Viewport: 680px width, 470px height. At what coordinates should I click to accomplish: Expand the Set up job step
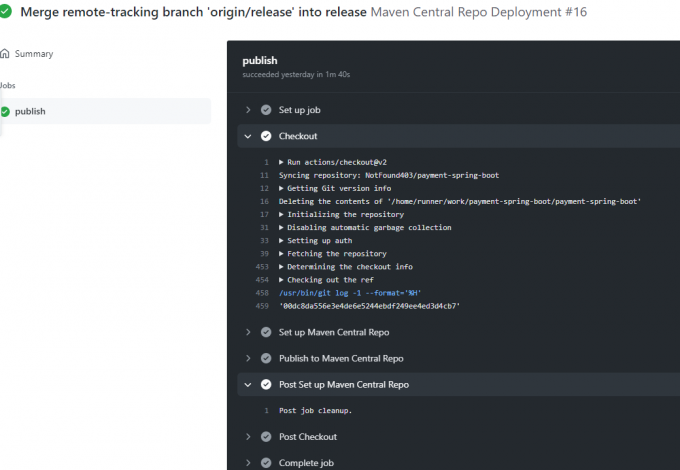point(248,110)
